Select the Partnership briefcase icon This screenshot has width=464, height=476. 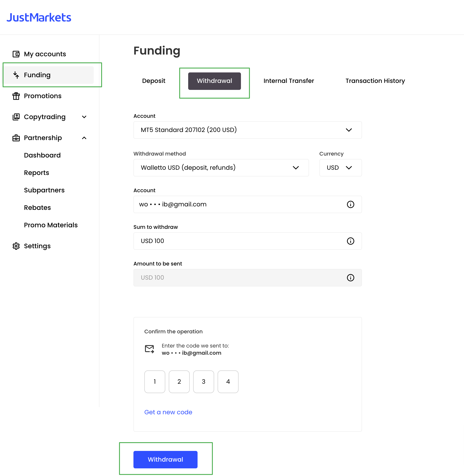16,138
